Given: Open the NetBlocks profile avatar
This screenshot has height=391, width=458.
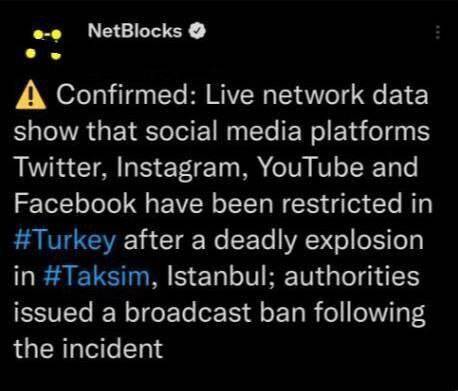Looking at the screenshot, I should (x=44, y=44).
